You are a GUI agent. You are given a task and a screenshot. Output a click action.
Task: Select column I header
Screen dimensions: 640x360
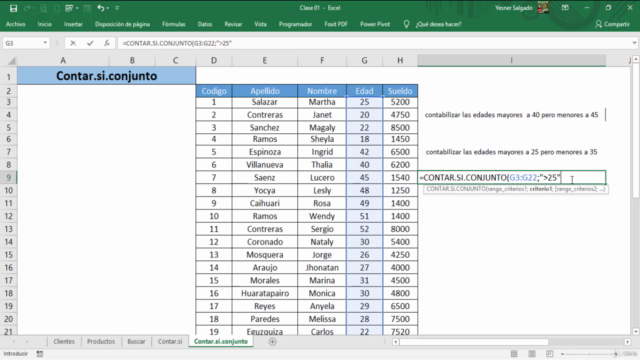coord(511,60)
